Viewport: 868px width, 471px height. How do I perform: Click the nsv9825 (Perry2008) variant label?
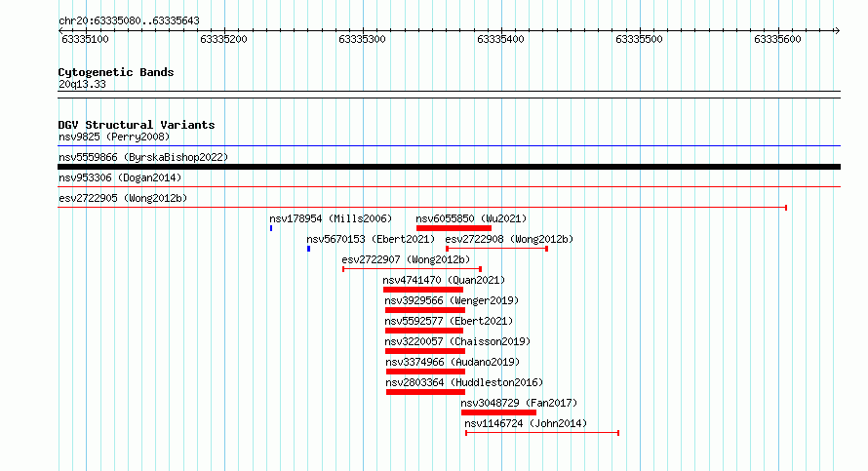pos(114,137)
